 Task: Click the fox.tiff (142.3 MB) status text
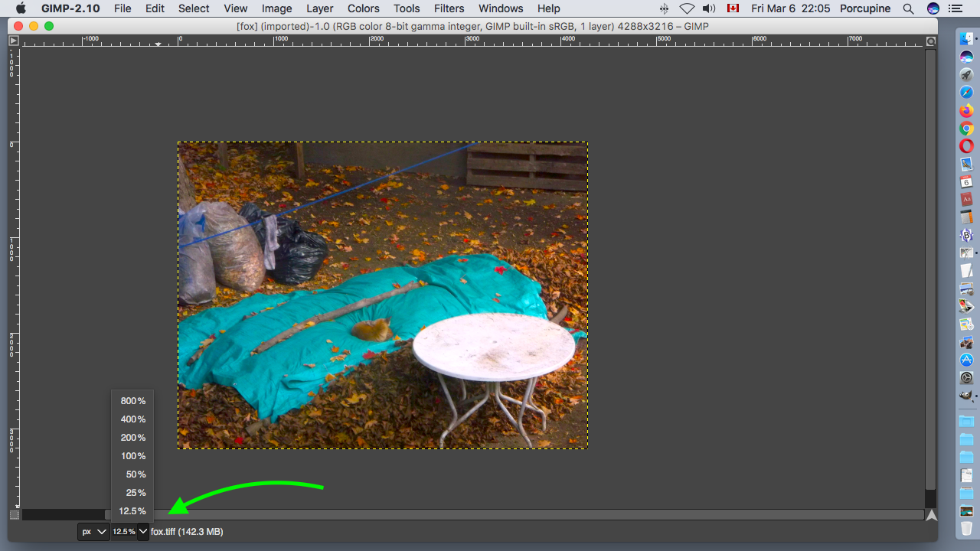(187, 531)
